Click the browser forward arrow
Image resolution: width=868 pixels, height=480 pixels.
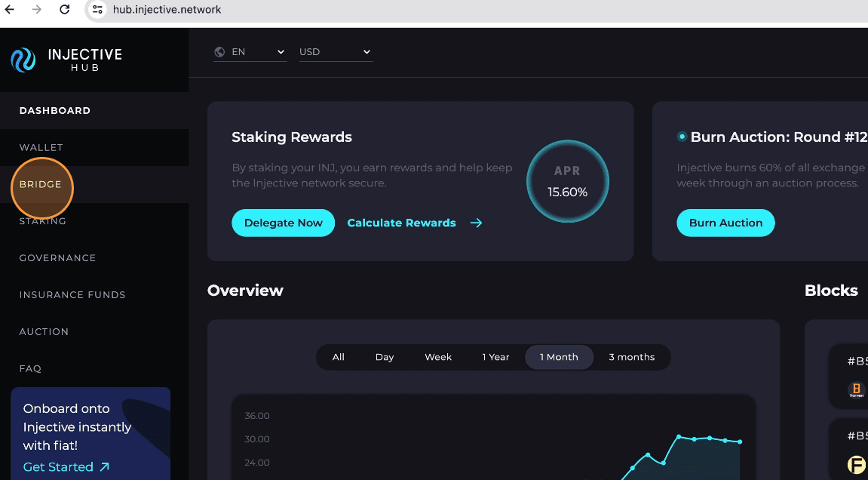tap(36, 9)
